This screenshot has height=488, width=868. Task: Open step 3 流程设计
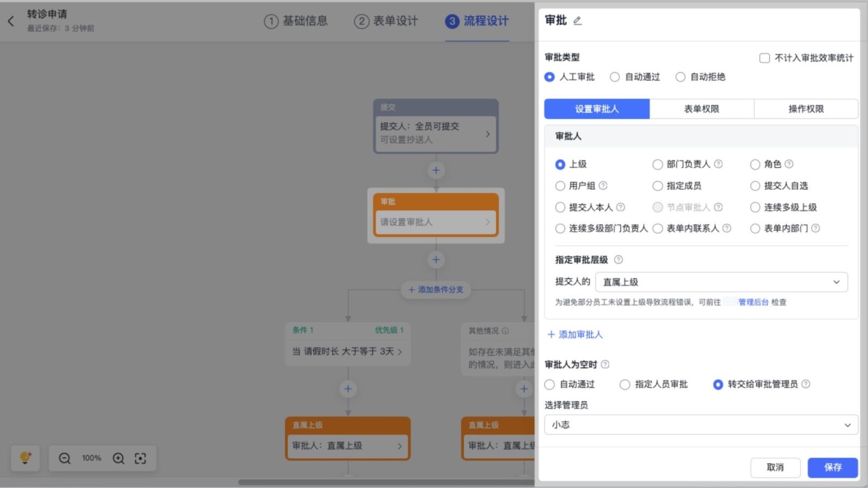tap(477, 21)
